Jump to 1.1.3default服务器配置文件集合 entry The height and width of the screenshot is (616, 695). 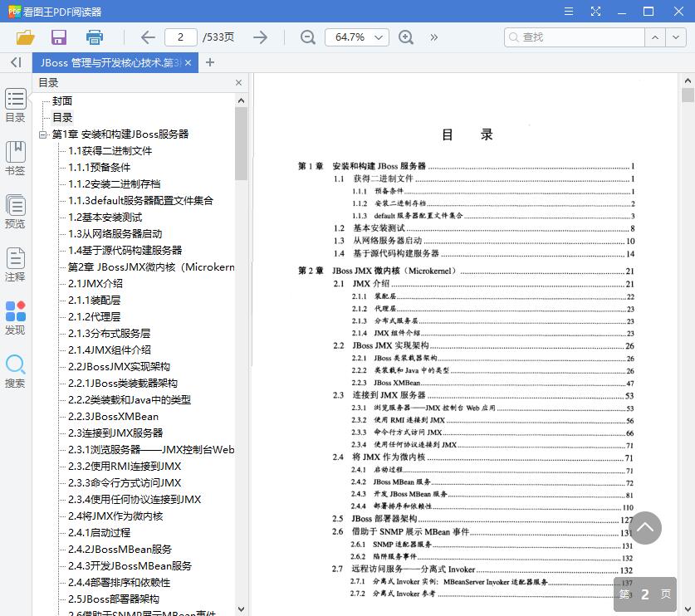[140, 201]
